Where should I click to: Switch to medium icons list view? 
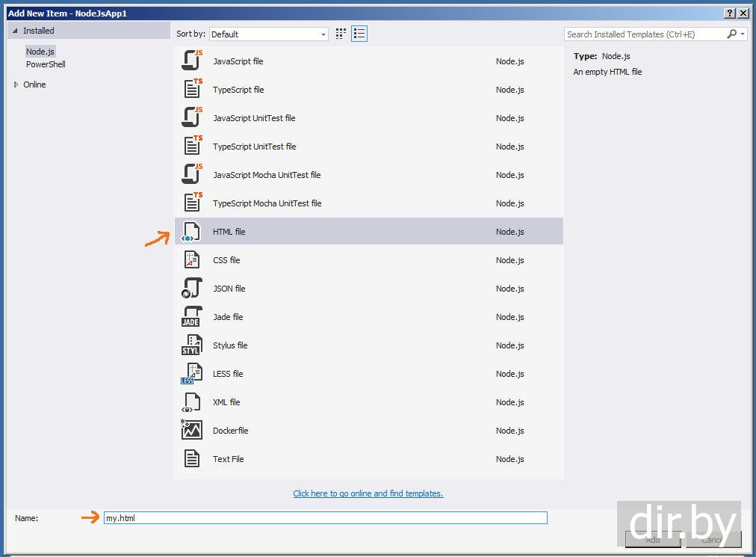[359, 34]
